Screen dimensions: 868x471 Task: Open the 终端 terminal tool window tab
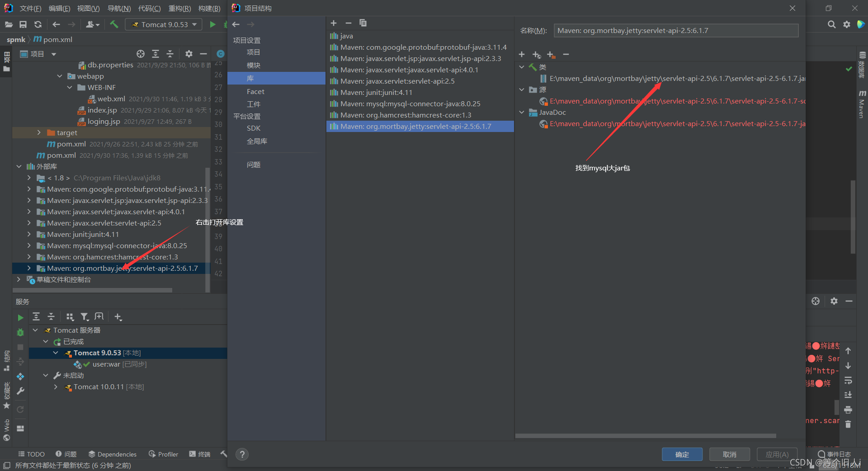pos(200,454)
